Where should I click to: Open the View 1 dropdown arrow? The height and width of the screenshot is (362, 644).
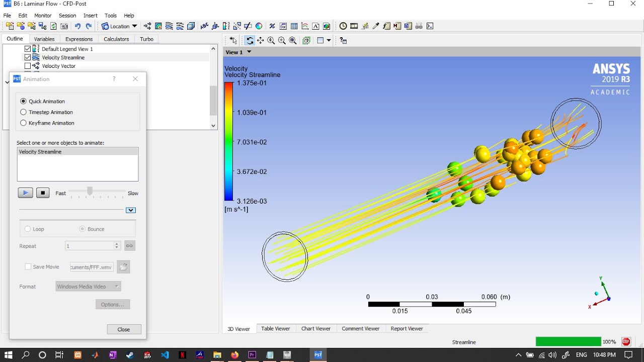[x=249, y=52]
